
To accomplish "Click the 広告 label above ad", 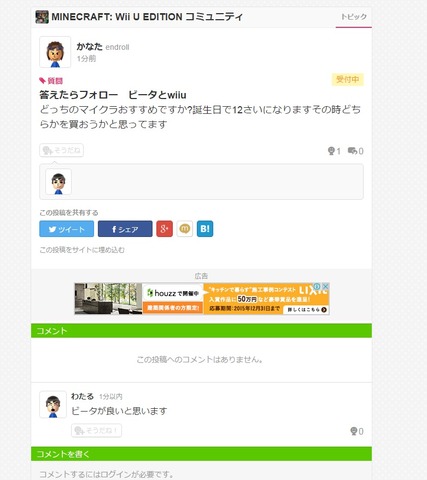I will (201, 276).
